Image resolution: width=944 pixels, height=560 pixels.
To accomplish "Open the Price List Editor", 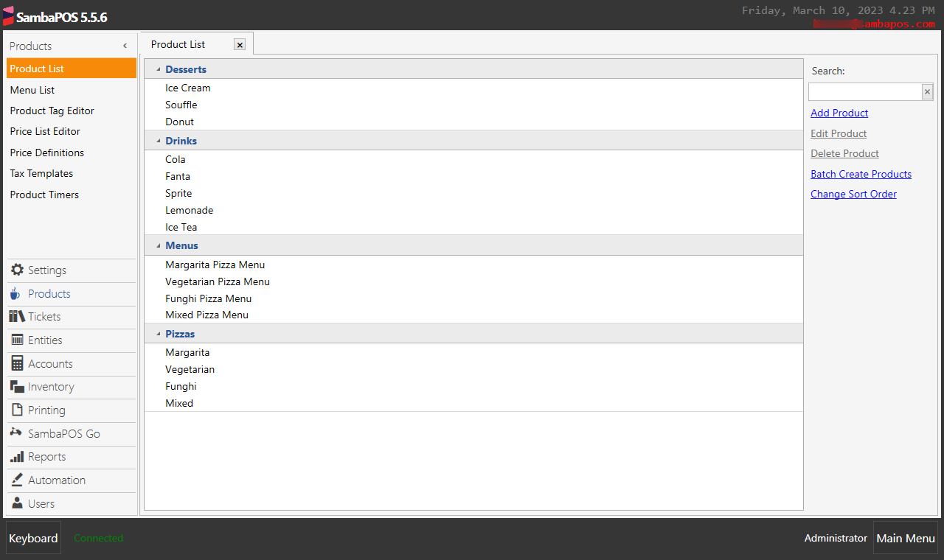I will (x=45, y=131).
